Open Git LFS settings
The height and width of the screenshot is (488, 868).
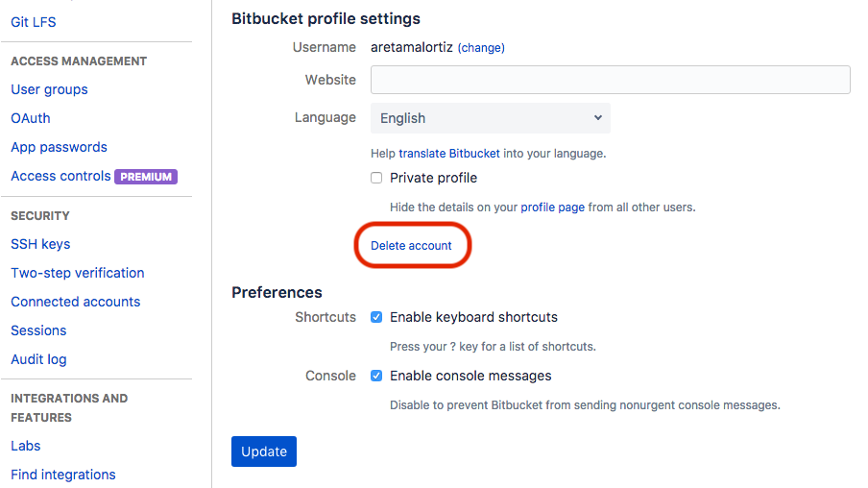pos(34,22)
